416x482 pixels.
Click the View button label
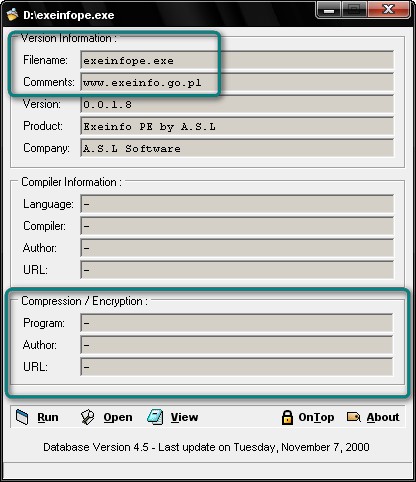coord(184,417)
